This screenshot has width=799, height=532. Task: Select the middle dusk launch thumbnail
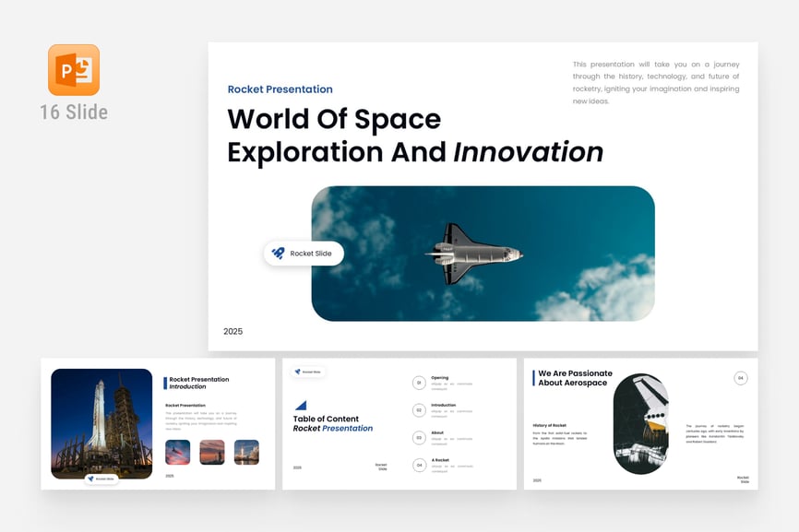click(212, 452)
